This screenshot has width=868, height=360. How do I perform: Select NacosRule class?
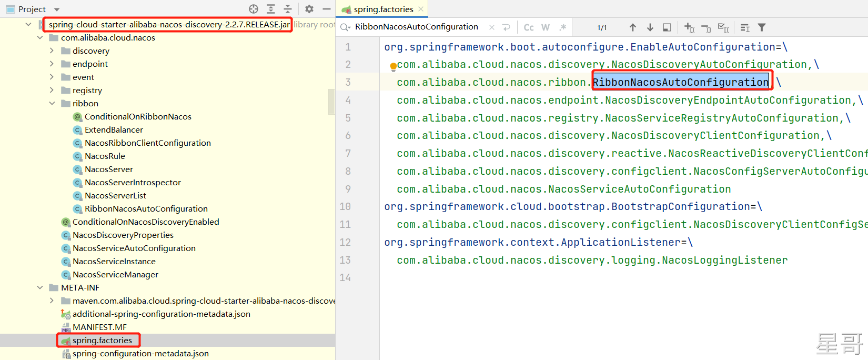pyautogui.click(x=105, y=156)
